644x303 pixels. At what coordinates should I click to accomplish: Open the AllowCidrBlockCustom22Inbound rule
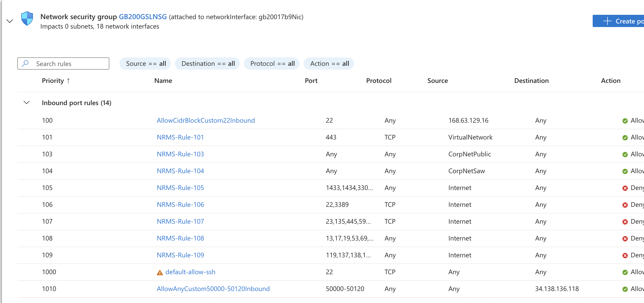point(206,120)
